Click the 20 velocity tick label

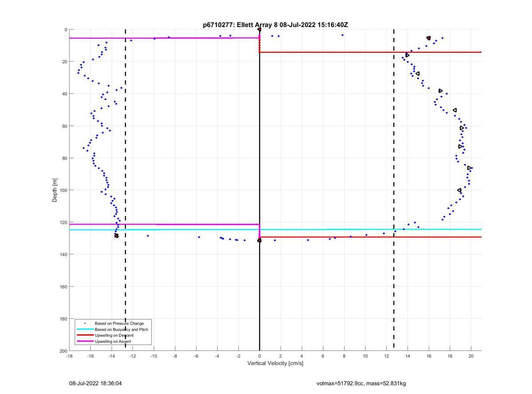pos(471,356)
